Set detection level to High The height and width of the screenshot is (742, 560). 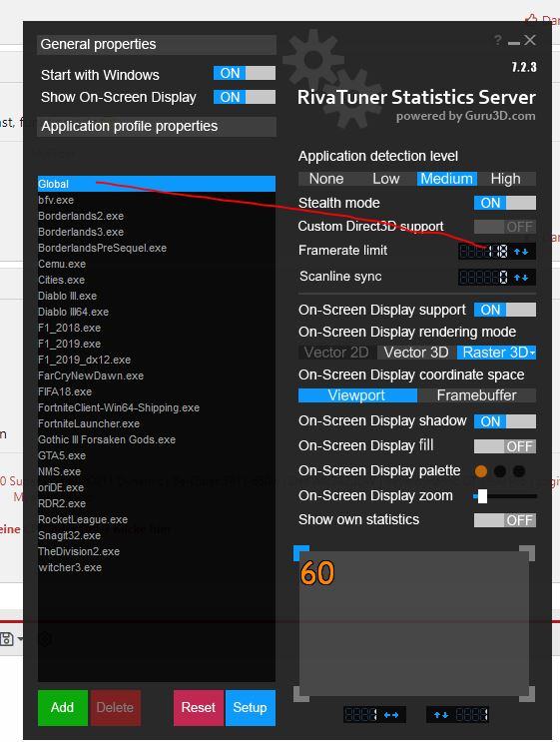pyautogui.click(x=506, y=179)
